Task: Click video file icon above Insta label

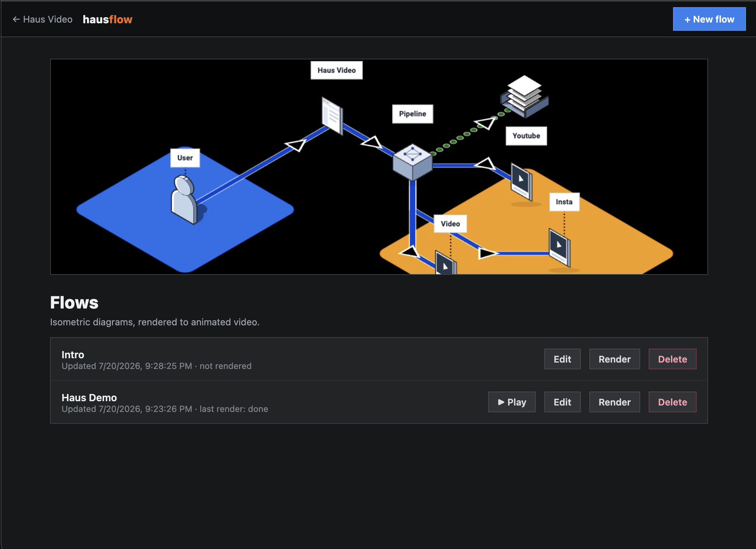Action: (521, 181)
